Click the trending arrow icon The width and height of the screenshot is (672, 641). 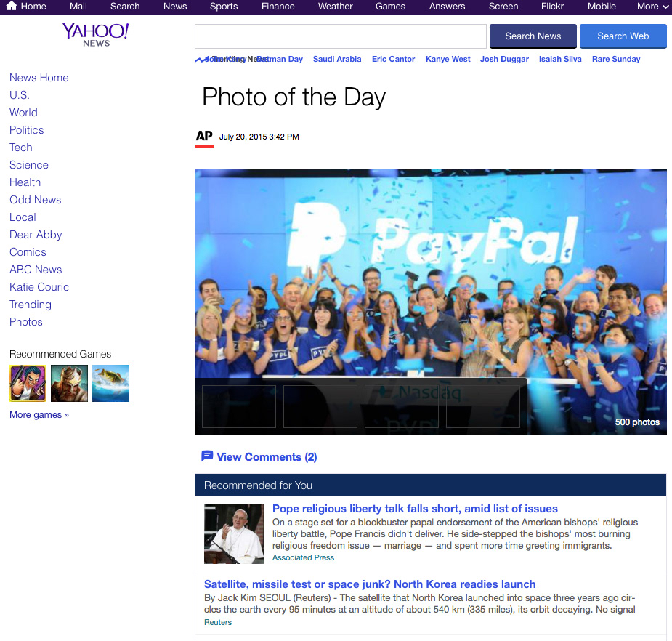coord(200,60)
